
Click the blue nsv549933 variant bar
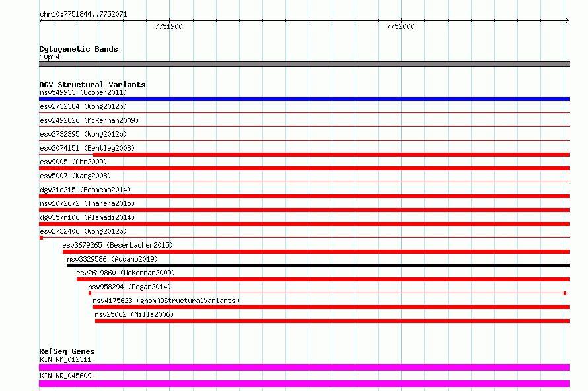(304, 99)
